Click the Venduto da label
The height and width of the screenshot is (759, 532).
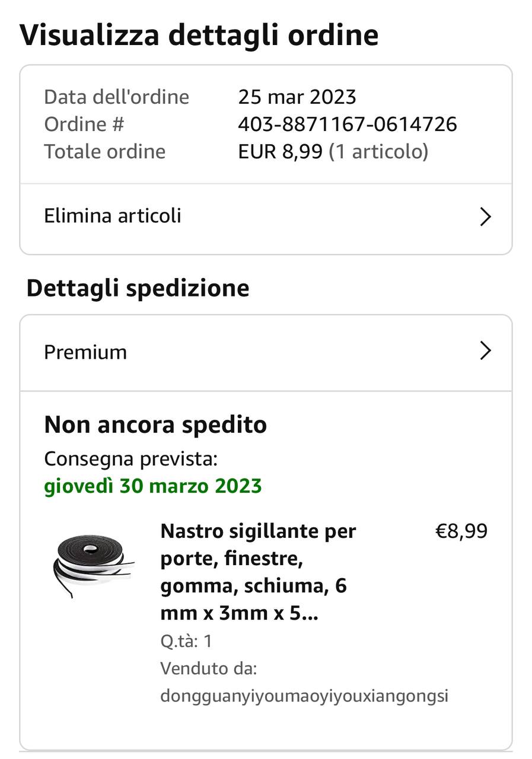click(208, 669)
